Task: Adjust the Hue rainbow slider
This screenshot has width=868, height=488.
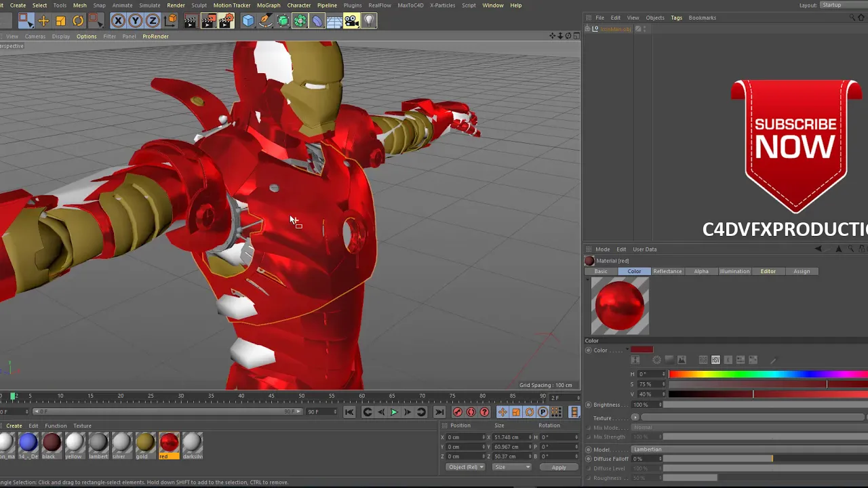Action: click(768, 374)
